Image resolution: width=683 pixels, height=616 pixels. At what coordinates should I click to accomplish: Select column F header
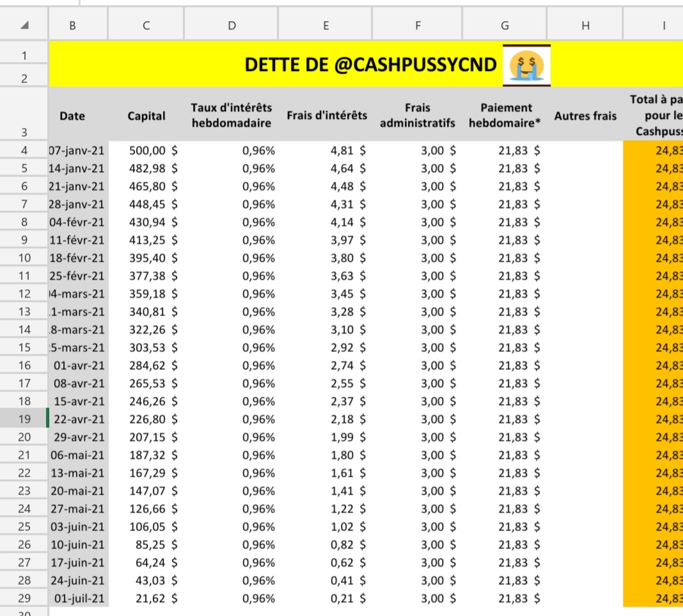(x=418, y=26)
